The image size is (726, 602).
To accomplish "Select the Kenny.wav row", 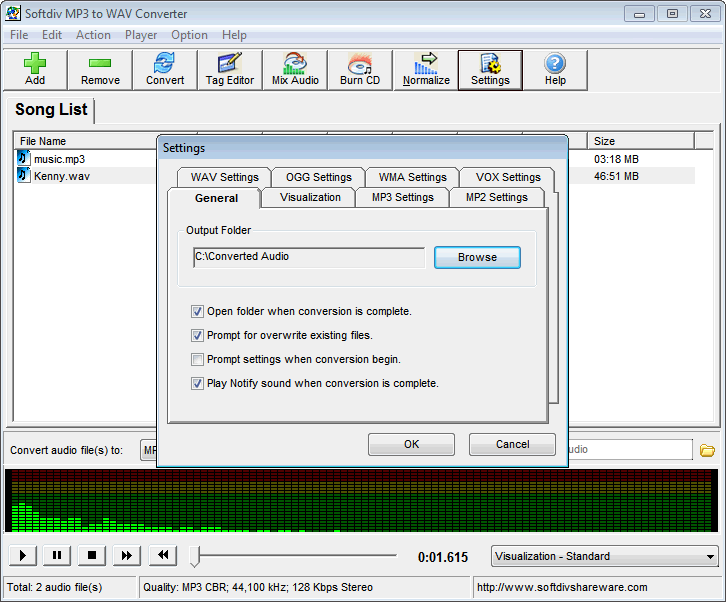I will click(x=86, y=176).
